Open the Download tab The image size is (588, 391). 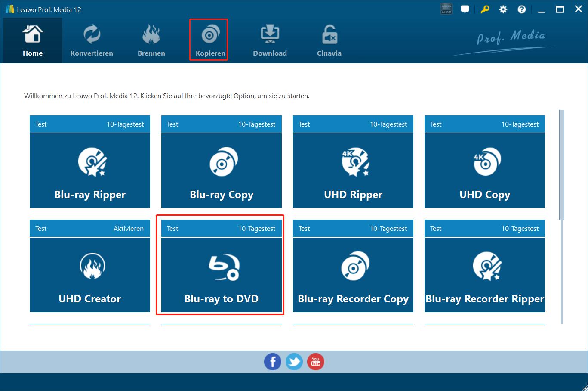(x=270, y=41)
